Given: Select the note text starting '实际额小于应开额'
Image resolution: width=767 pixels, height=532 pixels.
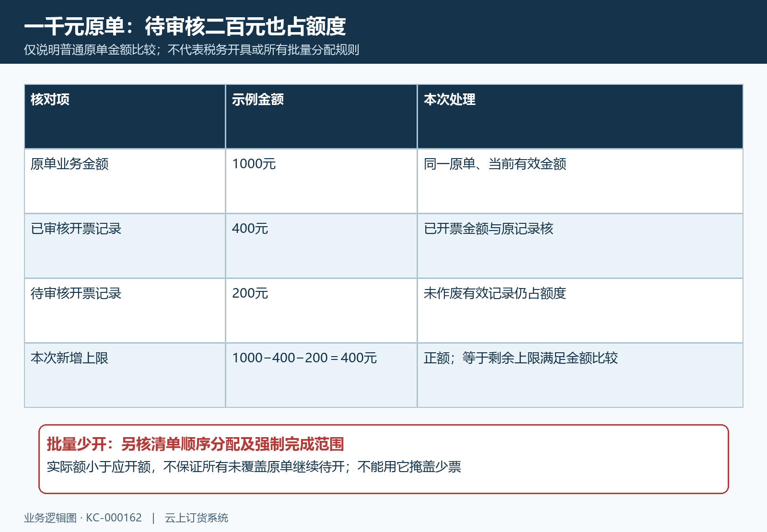Looking at the screenshot, I should point(254,467).
